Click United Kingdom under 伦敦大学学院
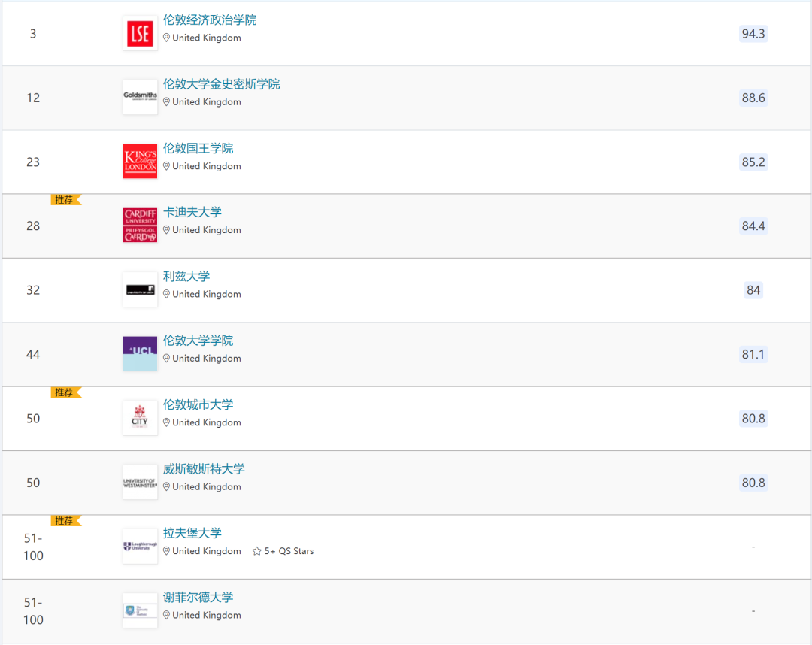 pyautogui.click(x=207, y=359)
